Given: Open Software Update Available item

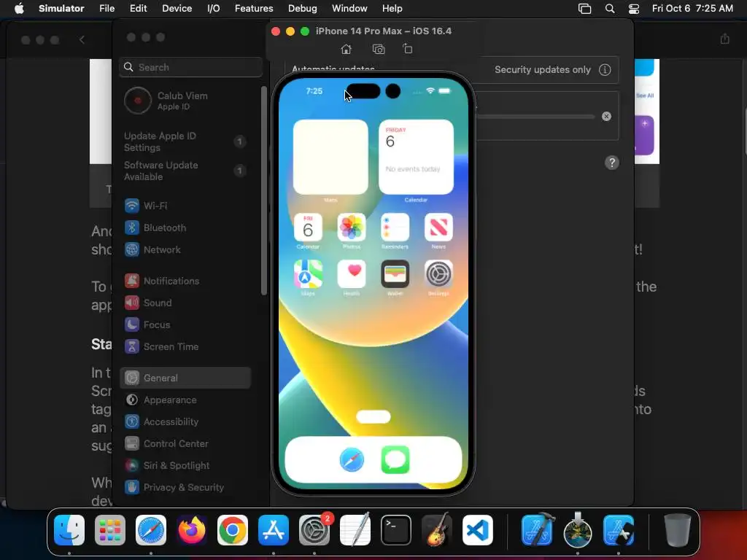Looking at the screenshot, I should (185, 171).
